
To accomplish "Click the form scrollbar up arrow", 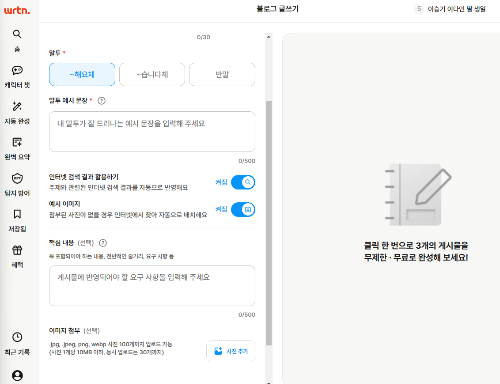I will pyautogui.click(x=269, y=37).
